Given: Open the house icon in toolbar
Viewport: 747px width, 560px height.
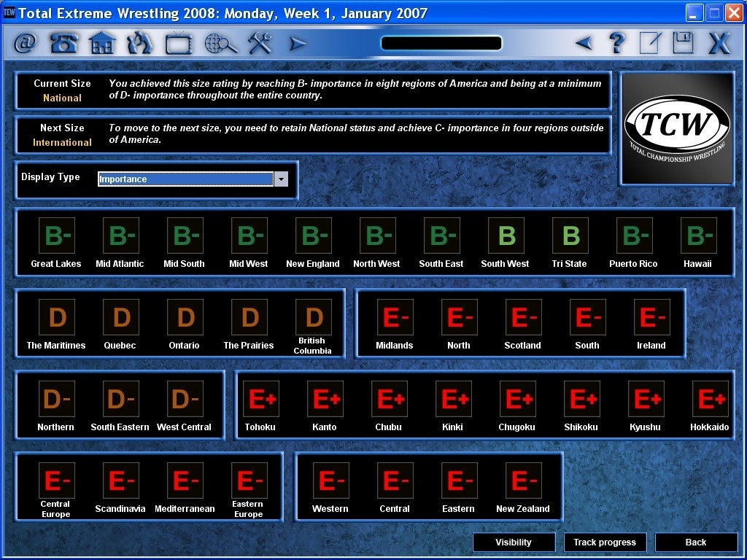Looking at the screenshot, I should click(x=102, y=44).
